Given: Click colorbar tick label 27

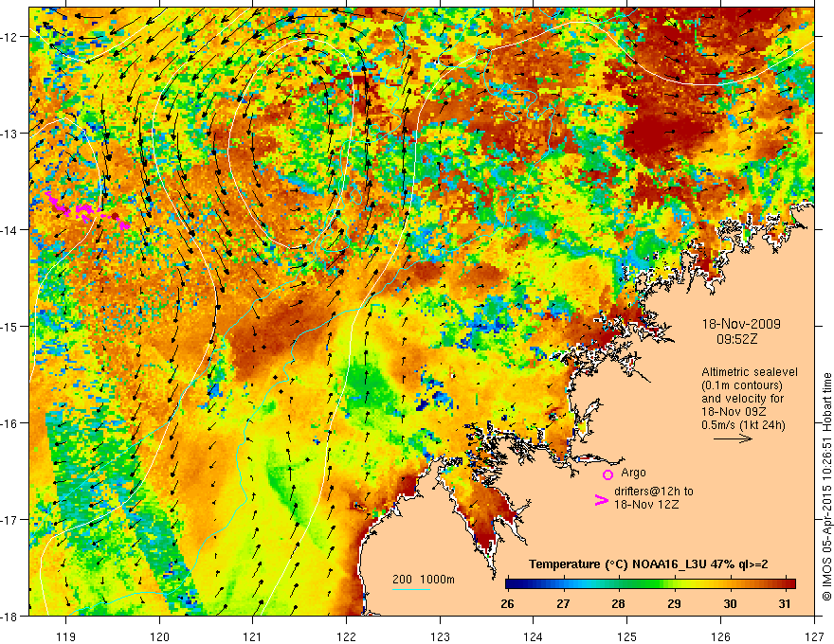Looking at the screenshot, I should coord(563,603).
